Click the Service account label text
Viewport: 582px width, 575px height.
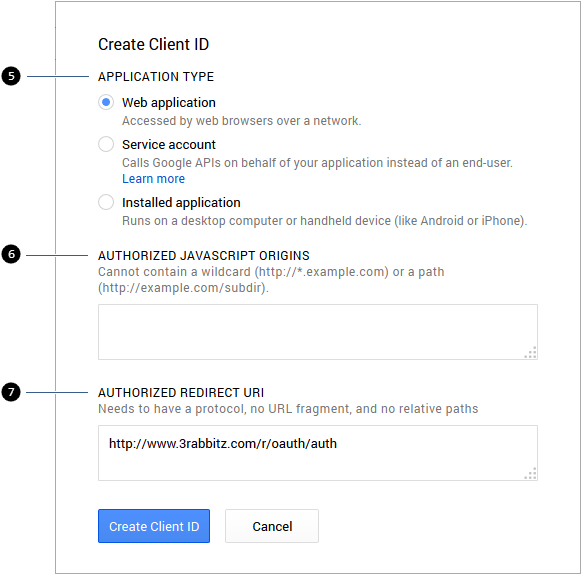tap(169, 144)
